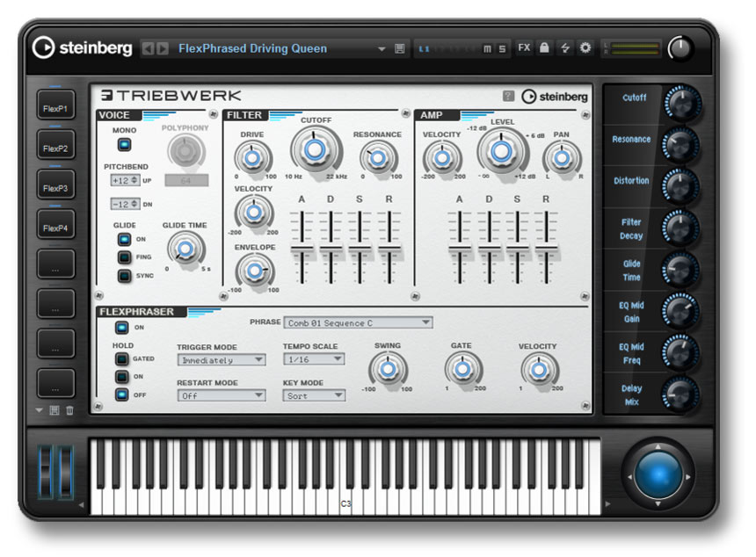
Task: Toggle the Glide FING switch
Action: (124, 257)
